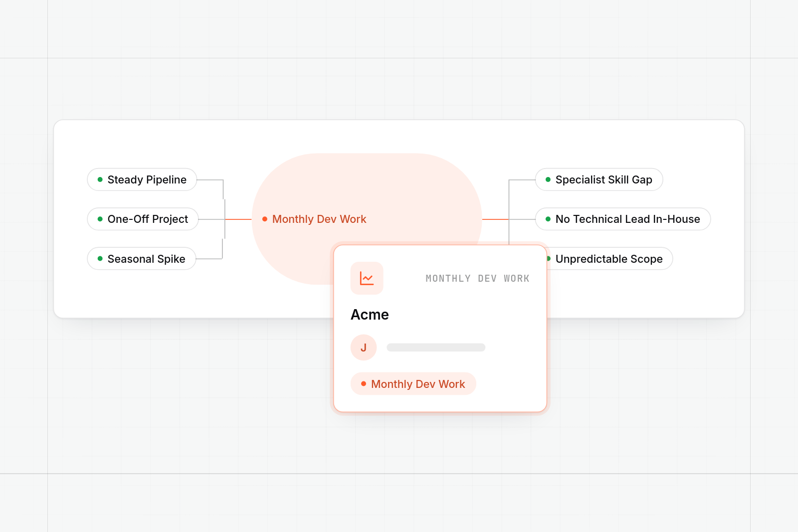Click the gray placeholder bar beside the J avatar
Screen dimensions: 798x532
(x=436, y=348)
